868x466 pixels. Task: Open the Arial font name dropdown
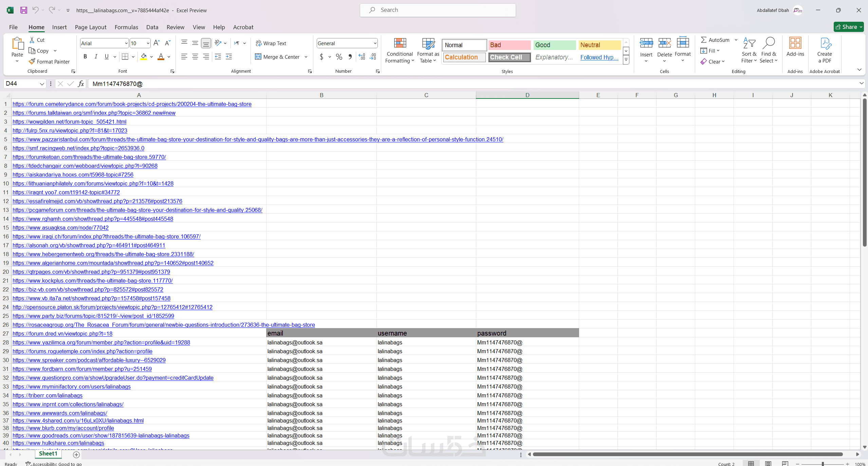(x=126, y=43)
